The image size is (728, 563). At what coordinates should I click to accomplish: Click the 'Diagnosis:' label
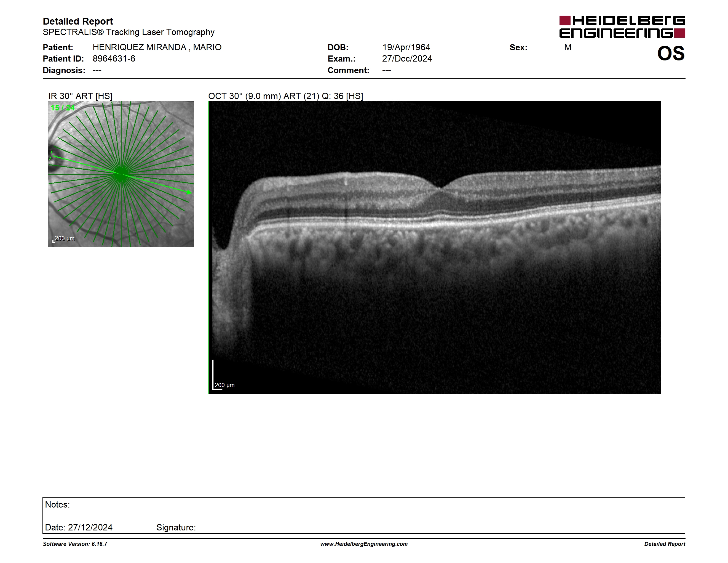64,70
